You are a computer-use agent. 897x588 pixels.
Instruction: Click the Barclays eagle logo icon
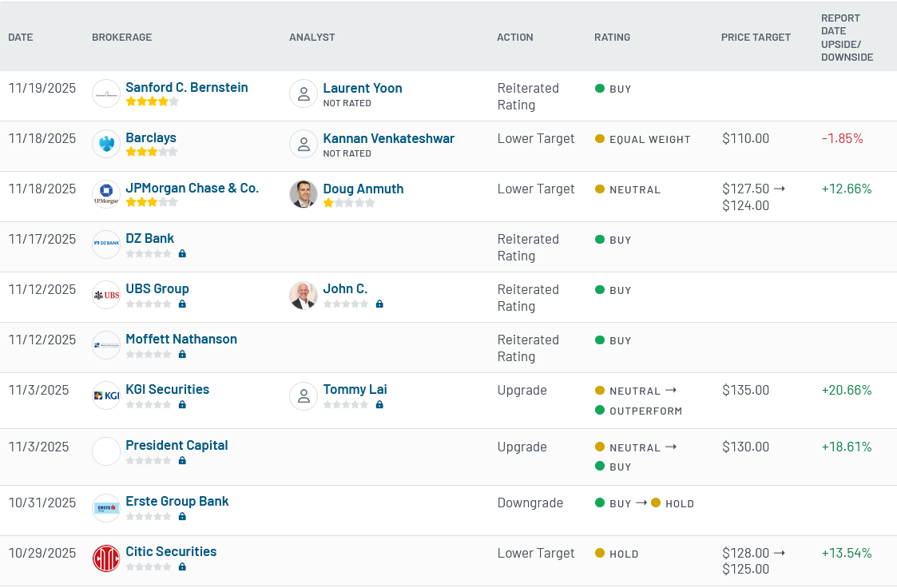tap(105, 144)
